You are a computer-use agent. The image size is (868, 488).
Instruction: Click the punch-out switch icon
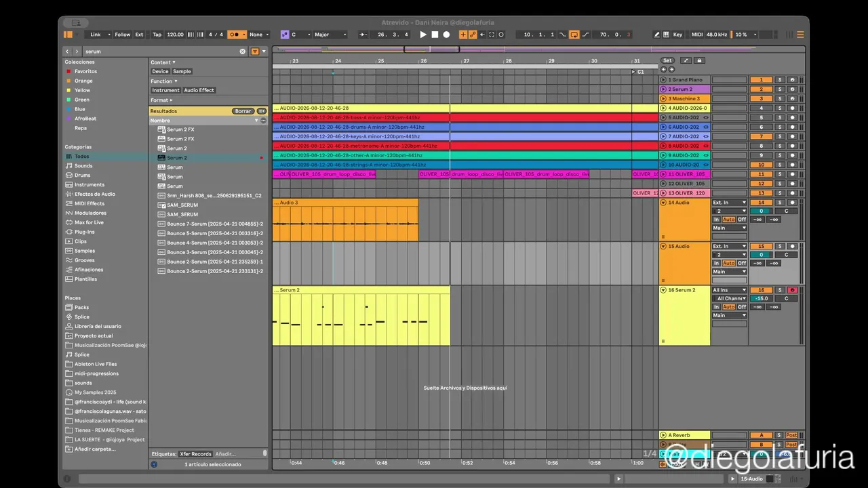(x=585, y=35)
